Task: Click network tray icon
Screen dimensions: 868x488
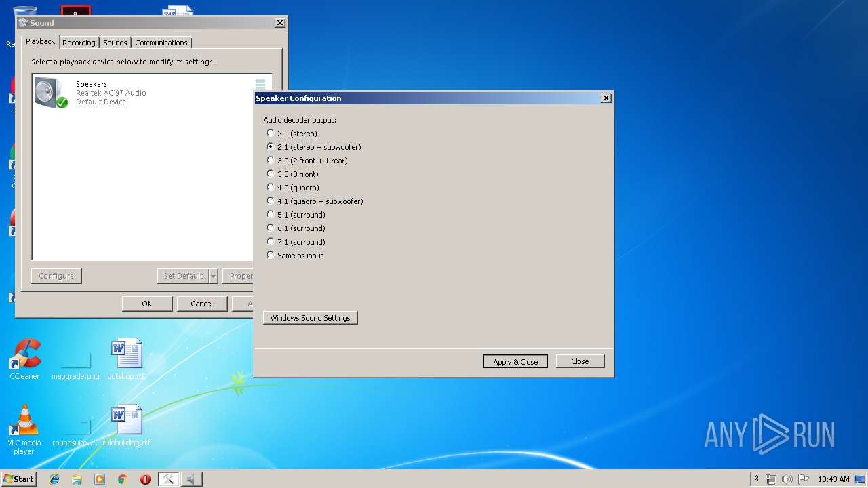Action: tap(771, 479)
